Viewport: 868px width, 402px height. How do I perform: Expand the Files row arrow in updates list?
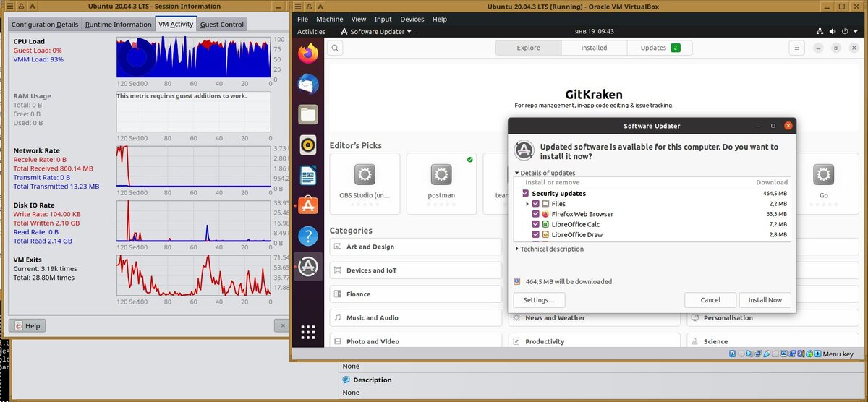pyautogui.click(x=527, y=204)
